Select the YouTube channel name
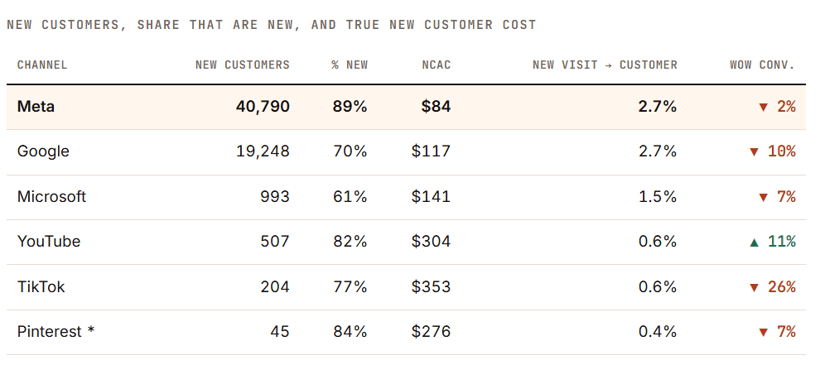The height and width of the screenshot is (365, 820). 49,242
